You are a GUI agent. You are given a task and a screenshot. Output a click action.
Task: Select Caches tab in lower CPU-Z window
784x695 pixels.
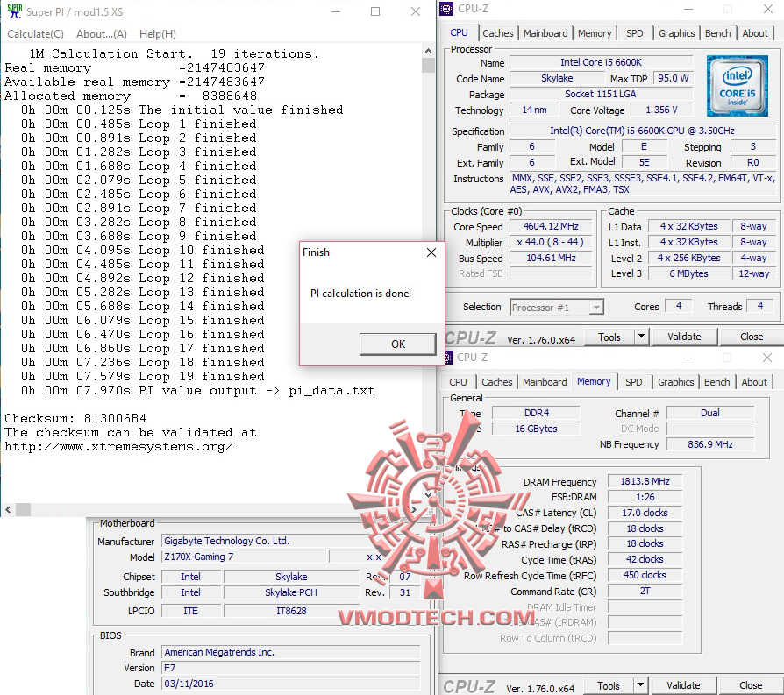pos(497,382)
